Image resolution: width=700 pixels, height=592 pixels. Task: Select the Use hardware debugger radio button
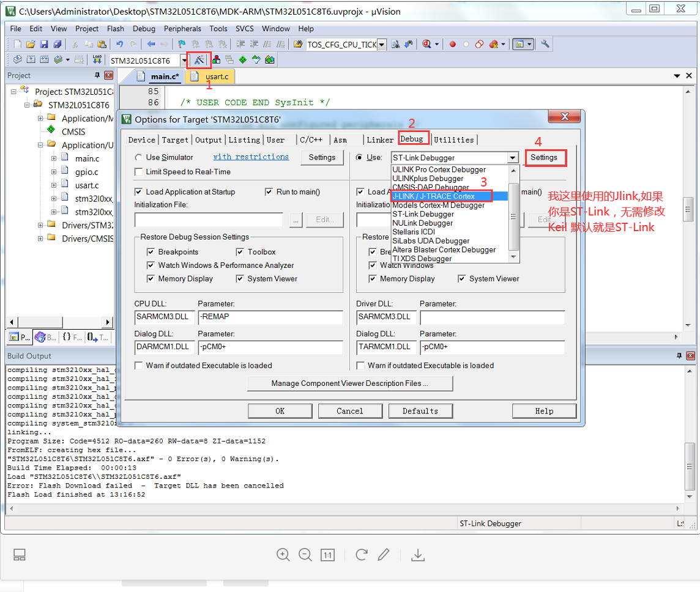[x=359, y=158]
